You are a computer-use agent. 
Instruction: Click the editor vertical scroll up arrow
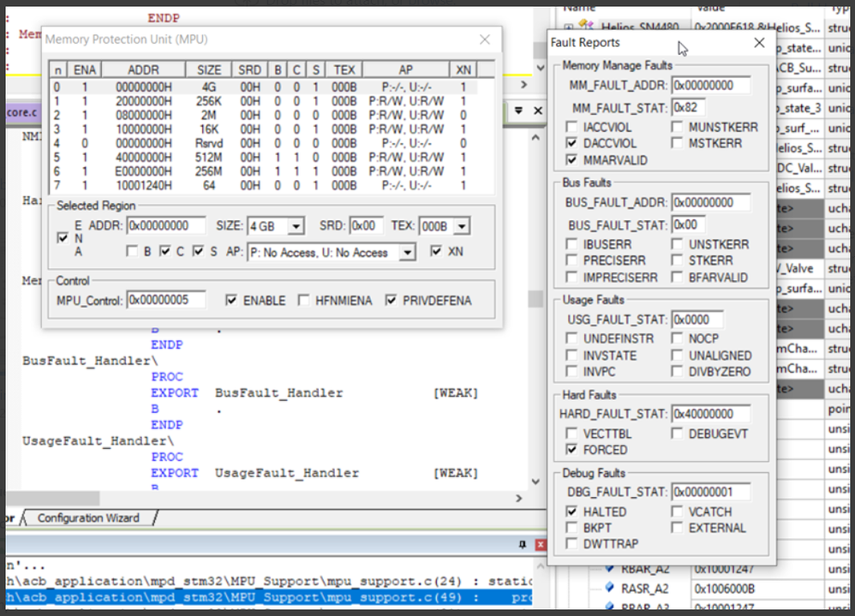click(x=535, y=137)
